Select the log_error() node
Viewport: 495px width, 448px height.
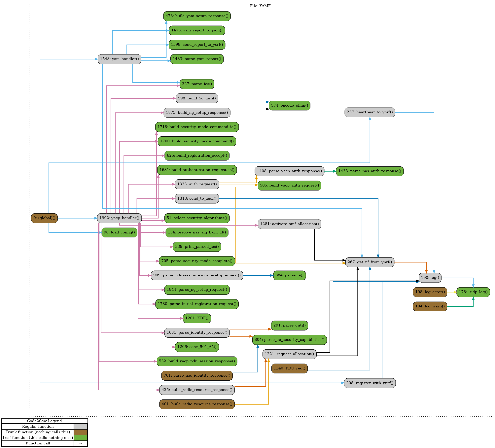click(430, 292)
